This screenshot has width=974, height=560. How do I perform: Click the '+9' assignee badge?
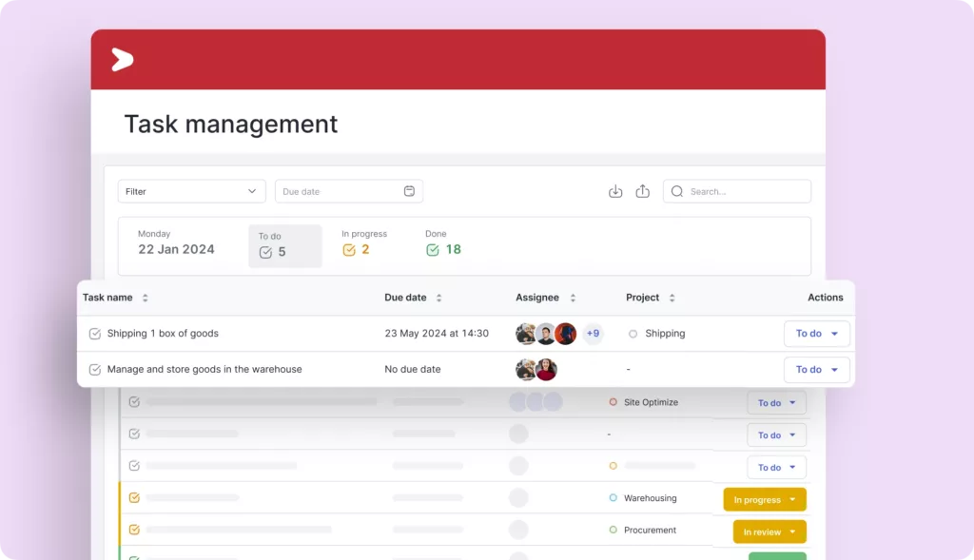pyautogui.click(x=592, y=334)
